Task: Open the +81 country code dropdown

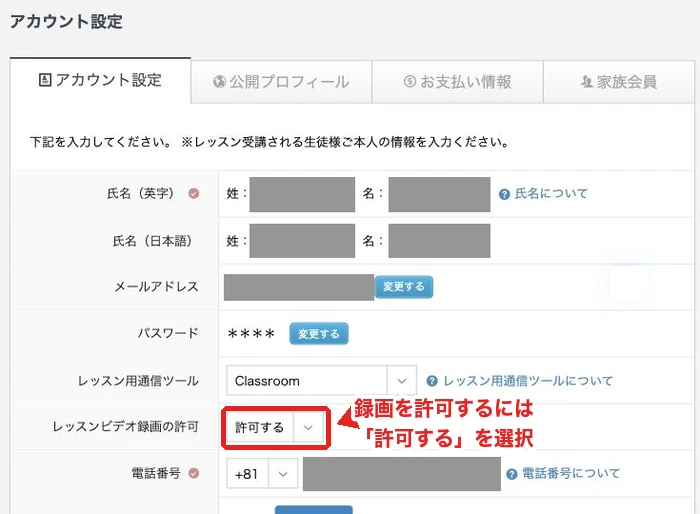Action: (x=262, y=473)
